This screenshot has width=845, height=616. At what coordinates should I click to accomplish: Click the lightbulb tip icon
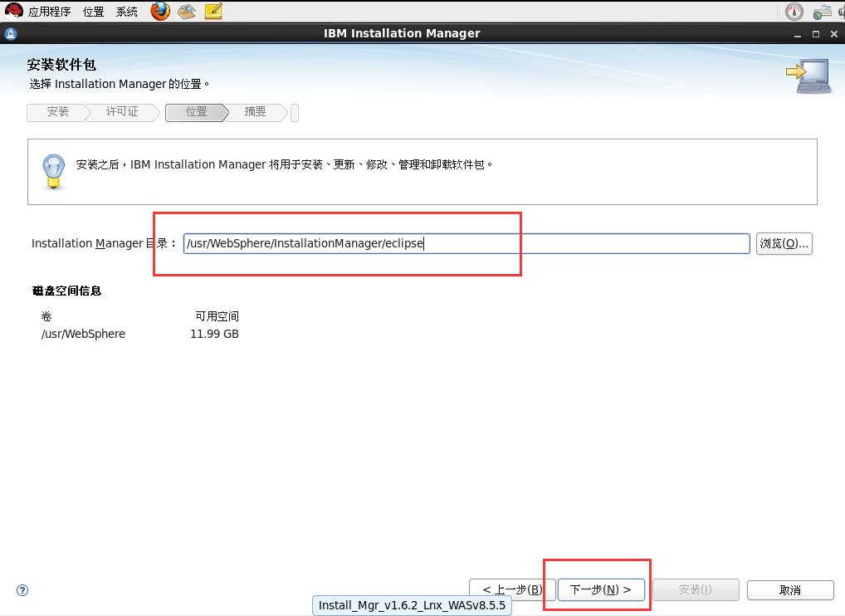tap(53, 171)
